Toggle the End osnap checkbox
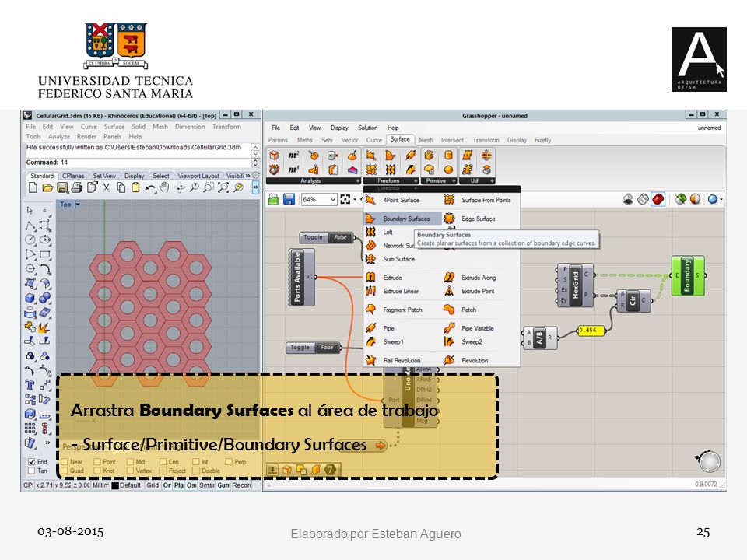 pos(31,461)
